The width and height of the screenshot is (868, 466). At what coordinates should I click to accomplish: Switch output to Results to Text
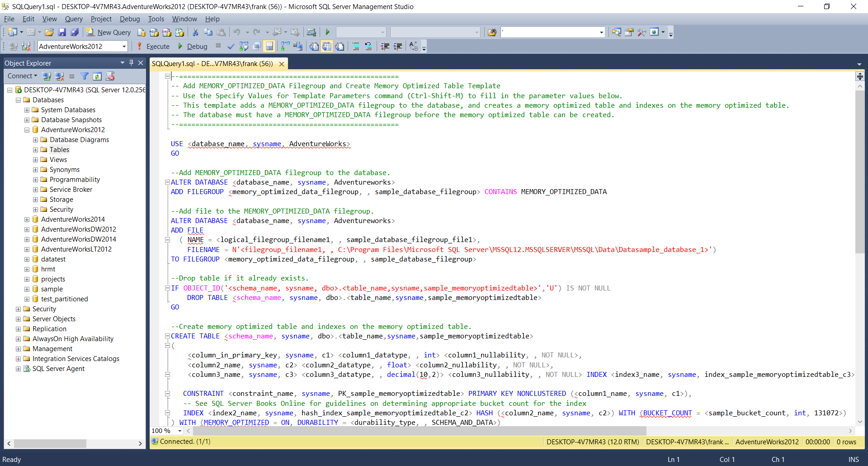[314, 46]
